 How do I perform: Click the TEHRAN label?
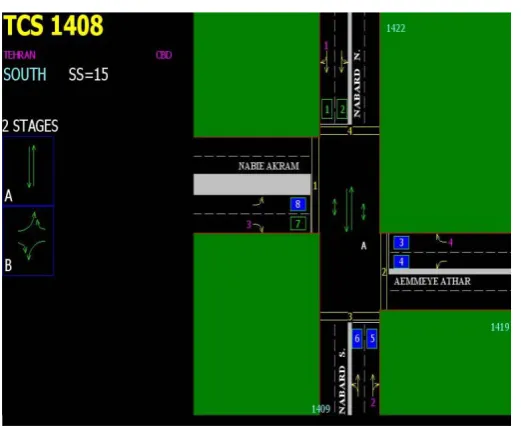pyautogui.click(x=20, y=55)
